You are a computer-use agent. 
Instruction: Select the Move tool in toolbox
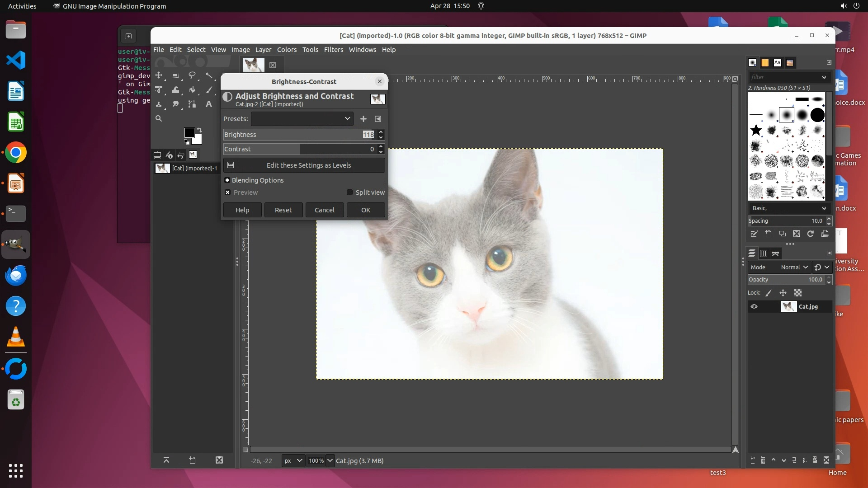[159, 75]
